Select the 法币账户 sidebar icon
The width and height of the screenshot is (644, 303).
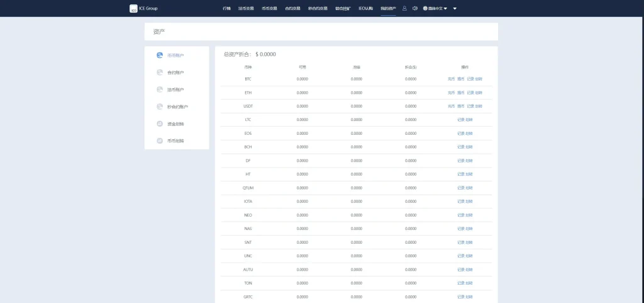[160, 89]
